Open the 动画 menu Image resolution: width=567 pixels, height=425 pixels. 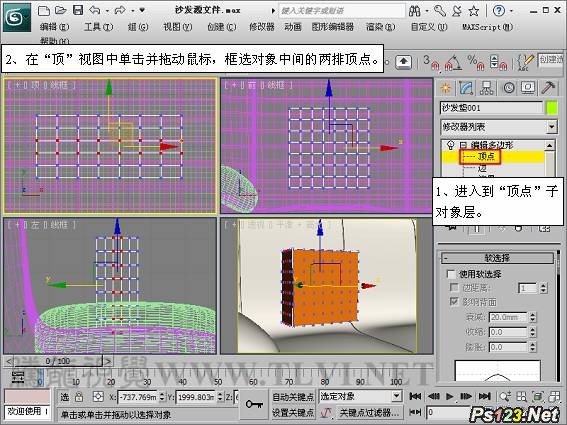click(x=293, y=27)
